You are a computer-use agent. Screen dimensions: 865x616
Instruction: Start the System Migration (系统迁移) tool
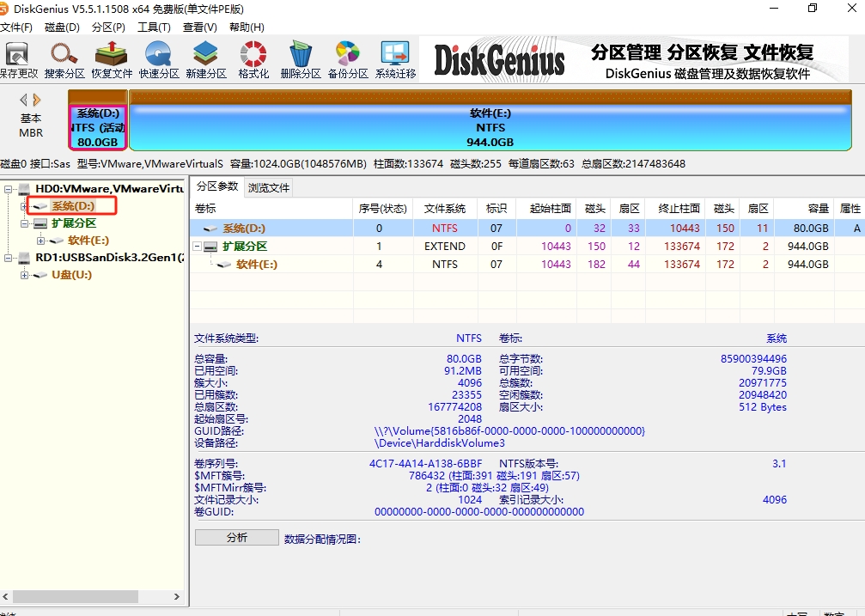tap(395, 59)
